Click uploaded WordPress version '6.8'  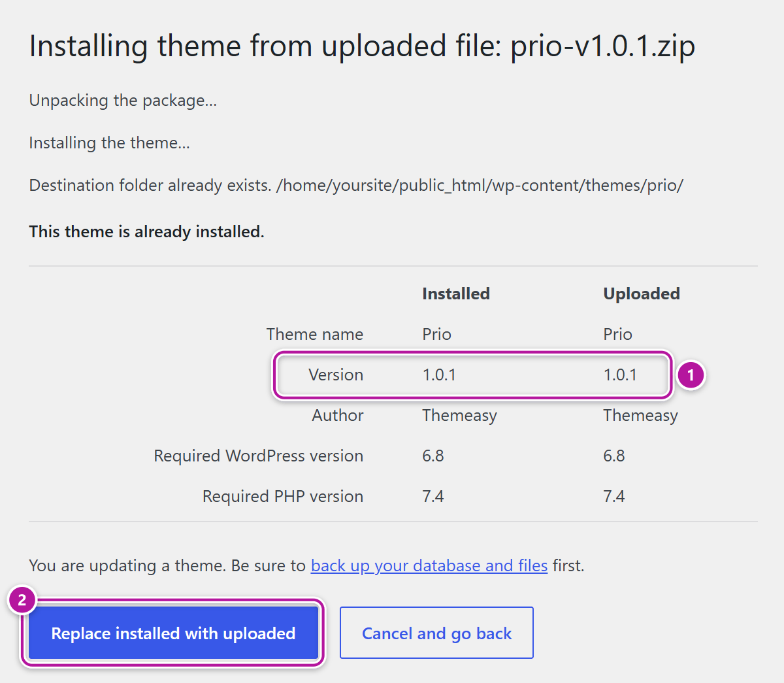pos(614,456)
